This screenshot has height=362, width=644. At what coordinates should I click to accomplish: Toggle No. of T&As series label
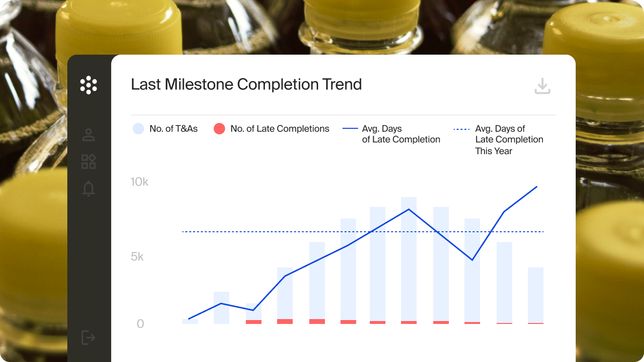click(x=174, y=129)
